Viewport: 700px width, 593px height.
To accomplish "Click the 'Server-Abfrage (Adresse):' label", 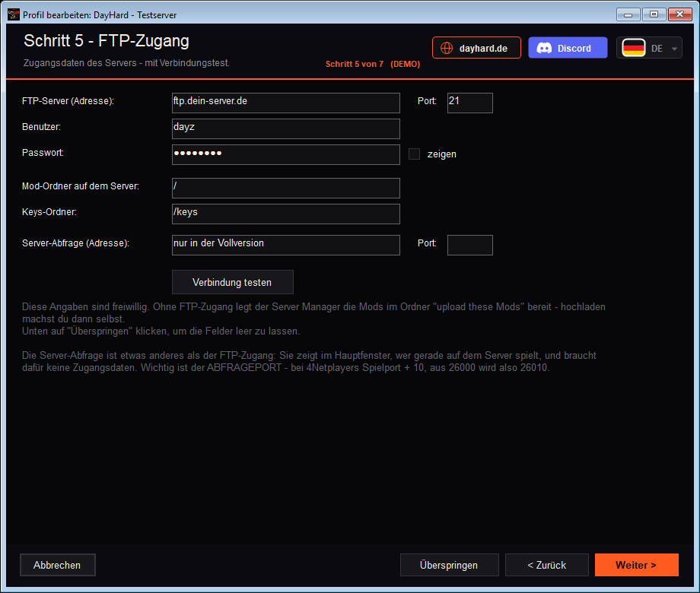I will (75, 243).
